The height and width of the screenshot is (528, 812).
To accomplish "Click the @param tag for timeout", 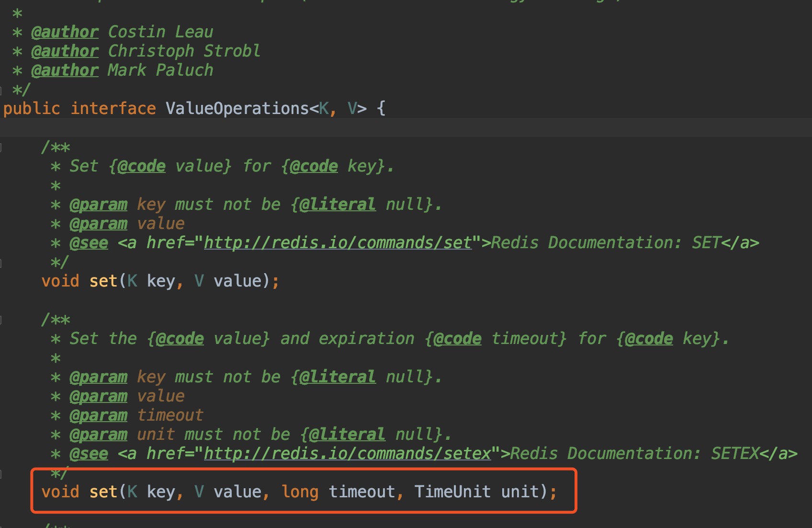I will pos(98,415).
